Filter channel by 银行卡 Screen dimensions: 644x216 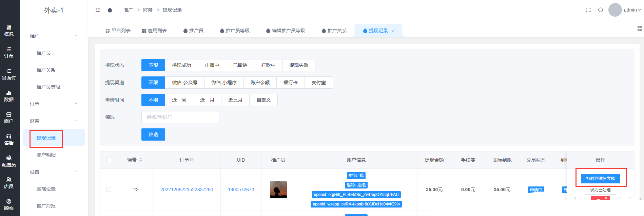coord(291,83)
